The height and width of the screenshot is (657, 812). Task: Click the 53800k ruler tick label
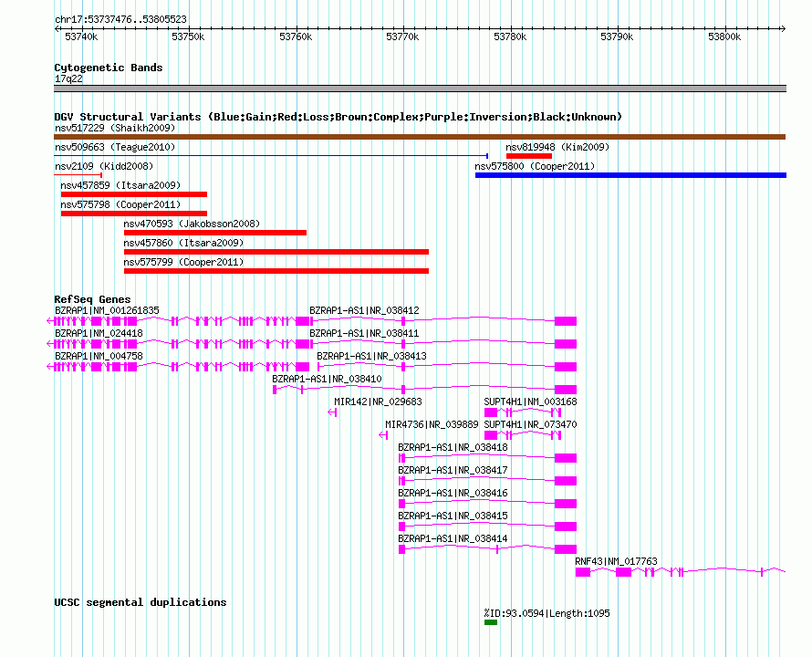(724, 36)
